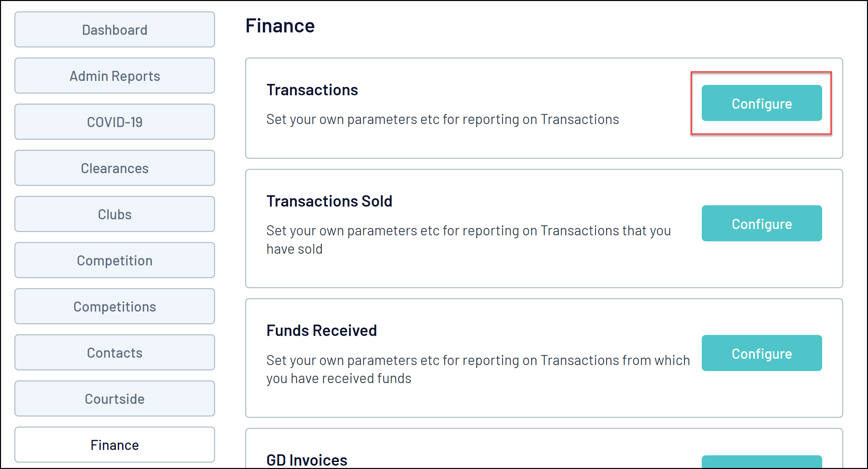Click the GD Invoices heading
This screenshot has height=469, width=868.
click(x=307, y=460)
